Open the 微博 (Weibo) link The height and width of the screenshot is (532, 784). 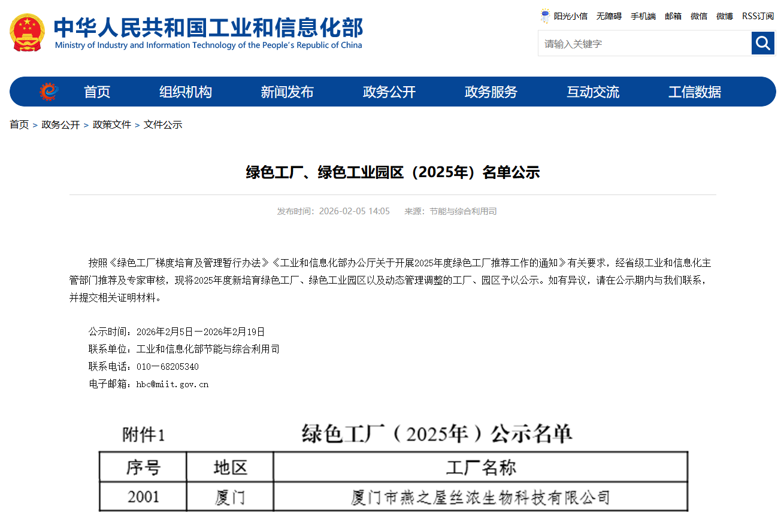point(724,16)
